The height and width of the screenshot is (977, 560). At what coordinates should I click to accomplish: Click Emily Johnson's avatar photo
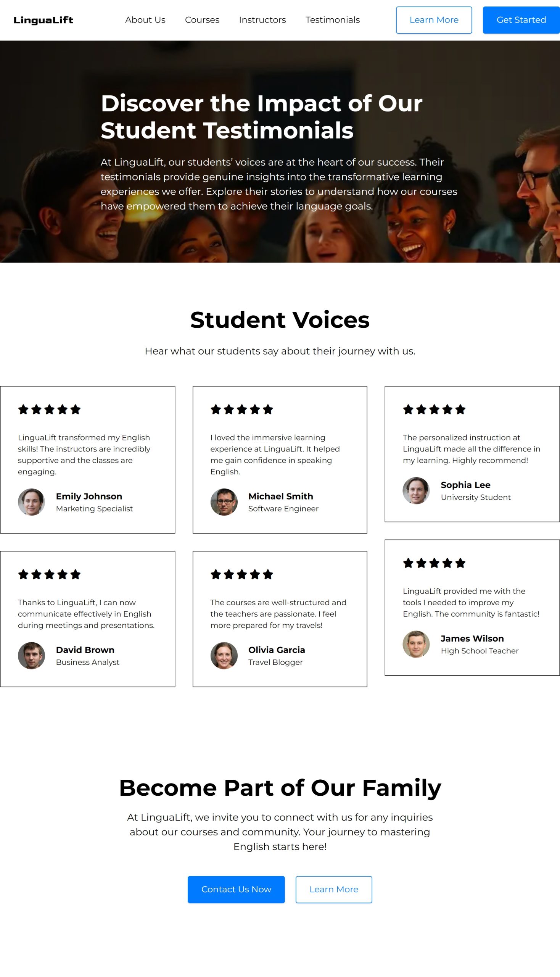[32, 502]
